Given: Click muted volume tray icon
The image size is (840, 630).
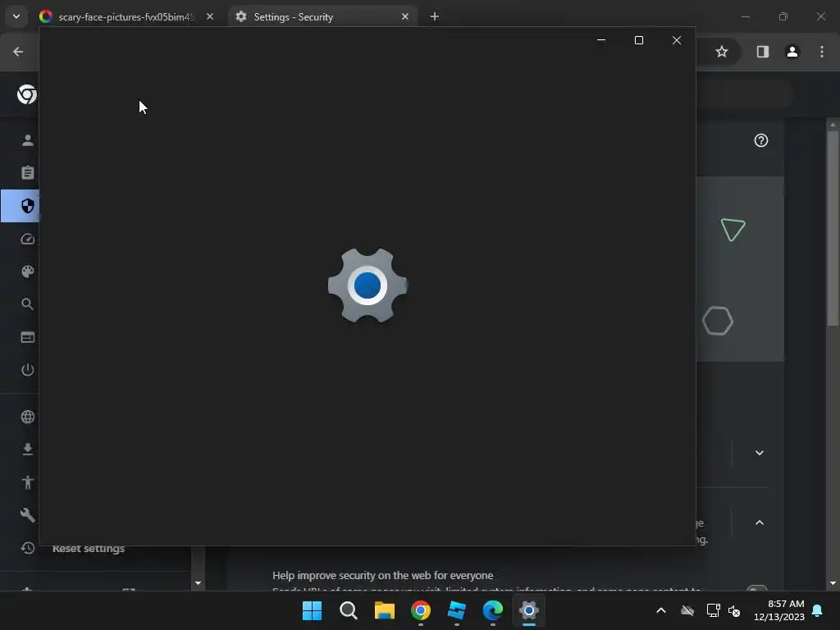Looking at the screenshot, I should 734,610.
